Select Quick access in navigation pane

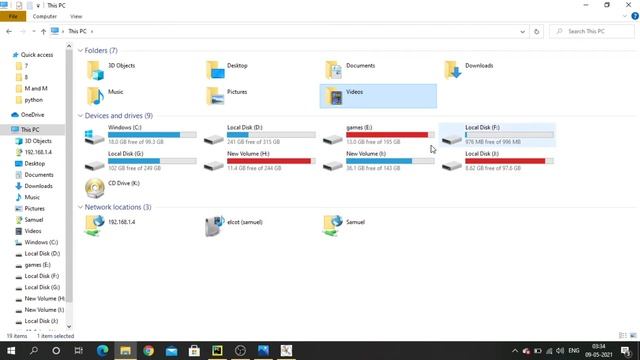click(x=37, y=55)
